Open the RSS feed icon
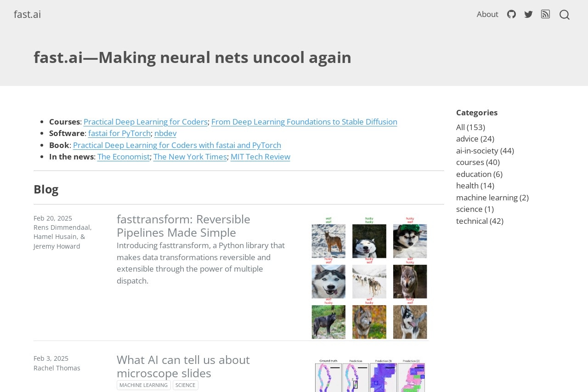588x392 pixels. pos(545,14)
